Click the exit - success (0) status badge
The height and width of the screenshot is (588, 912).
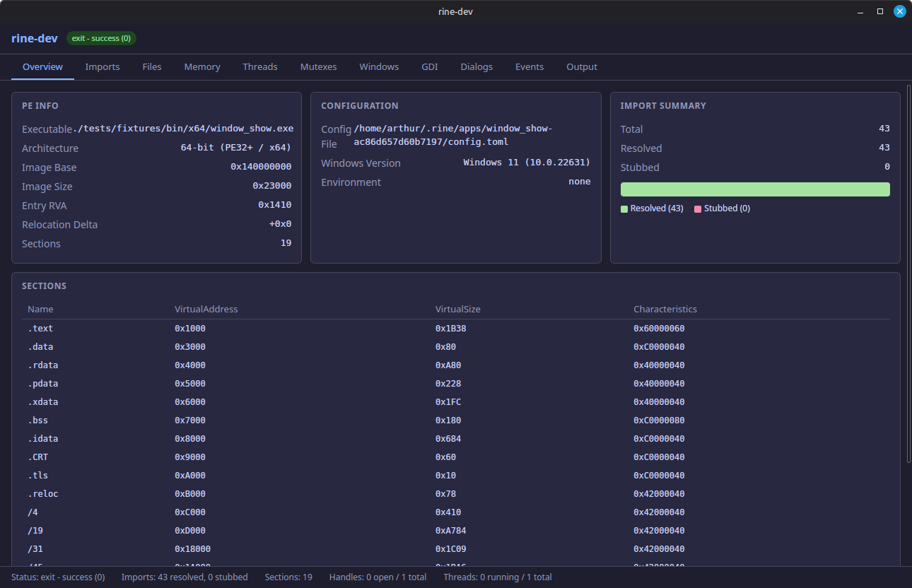(x=100, y=38)
